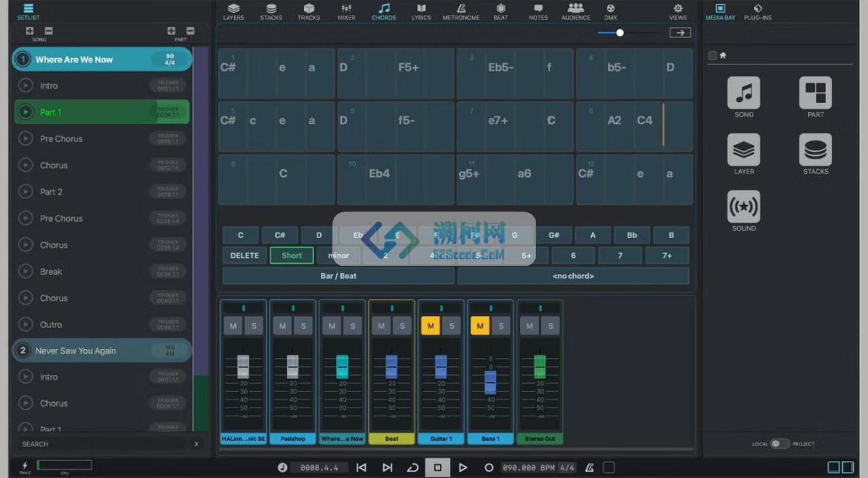The height and width of the screenshot is (478, 868).
Task: Switch to the Tracks tab
Action: point(309,11)
